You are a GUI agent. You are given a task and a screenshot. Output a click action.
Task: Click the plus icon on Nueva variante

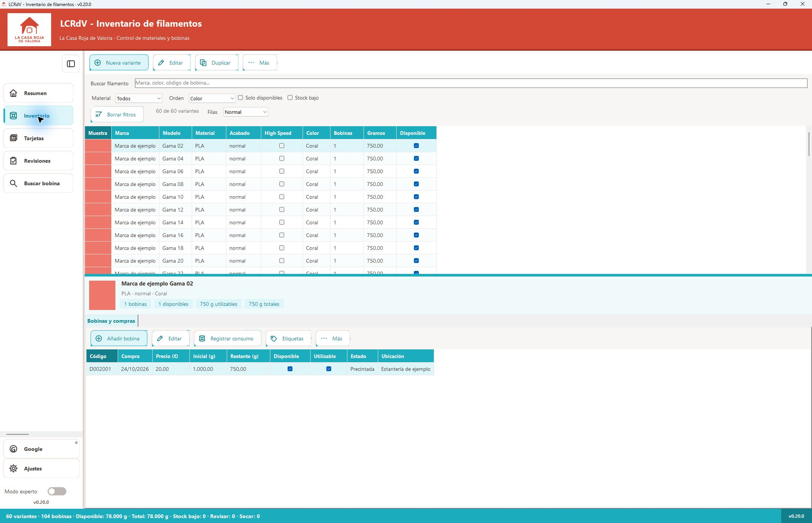click(x=98, y=63)
